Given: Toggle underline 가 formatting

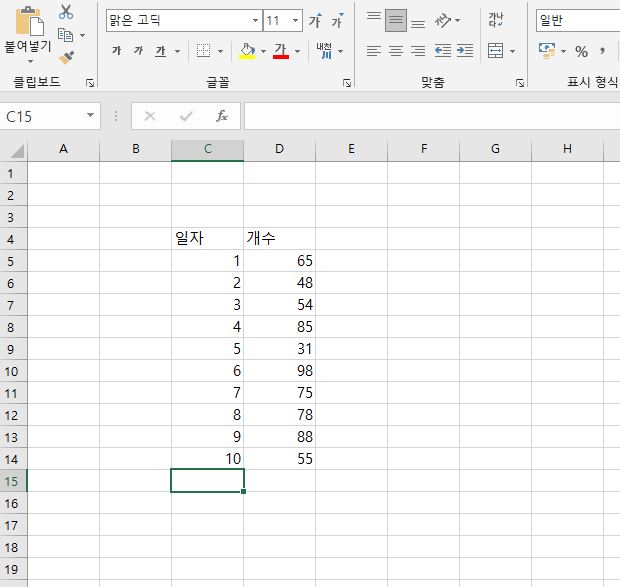Looking at the screenshot, I should point(161,51).
